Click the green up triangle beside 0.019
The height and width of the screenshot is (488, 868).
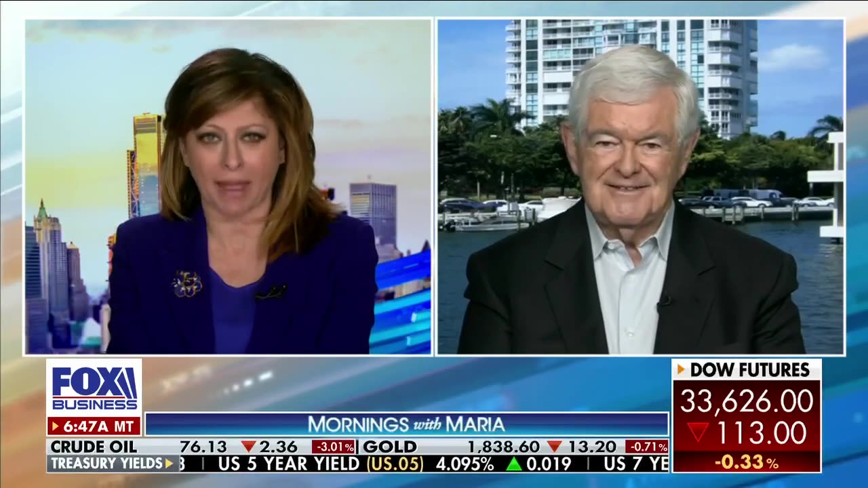tap(513, 464)
